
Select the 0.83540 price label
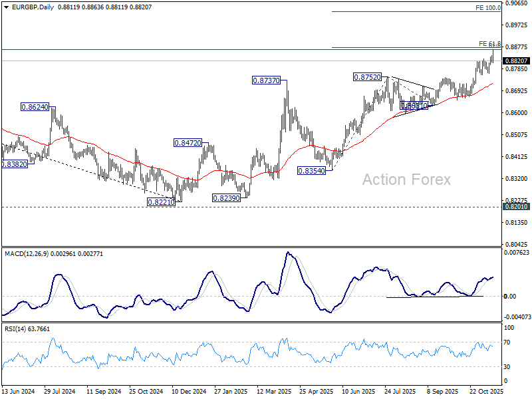pos(311,171)
